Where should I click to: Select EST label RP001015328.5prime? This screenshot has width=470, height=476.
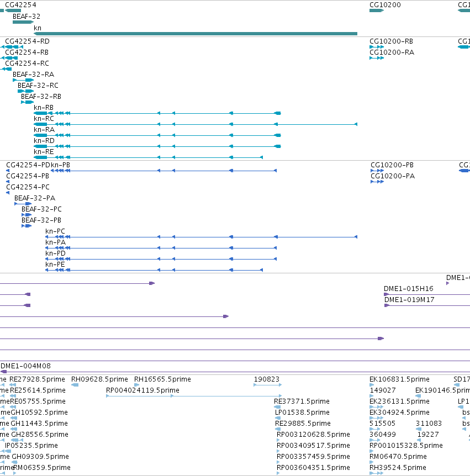(406, 446)
